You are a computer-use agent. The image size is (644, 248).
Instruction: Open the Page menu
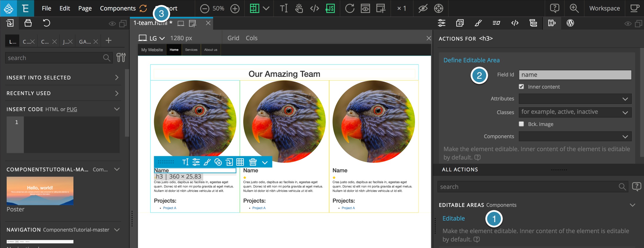click(x=85, y=8)
